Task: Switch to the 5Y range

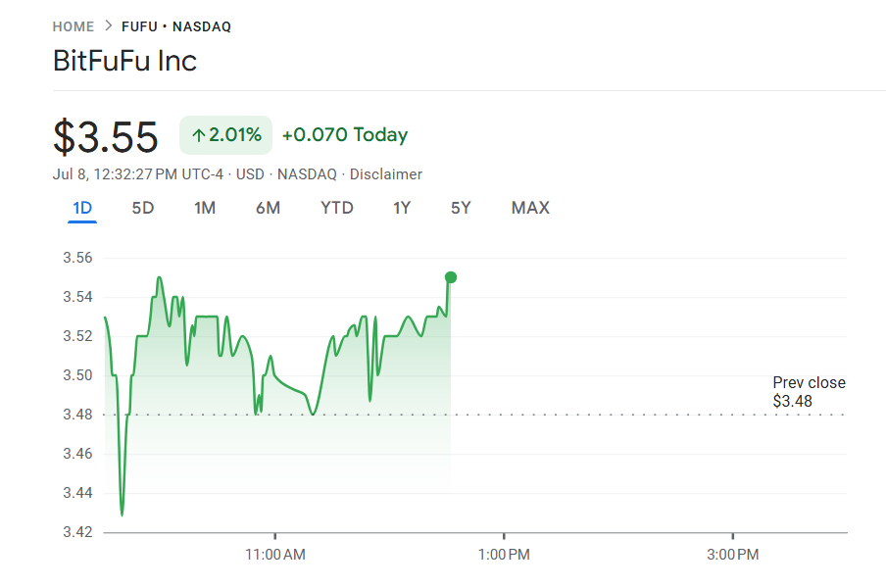Action: pyautogui.click(x=461, y=208)
